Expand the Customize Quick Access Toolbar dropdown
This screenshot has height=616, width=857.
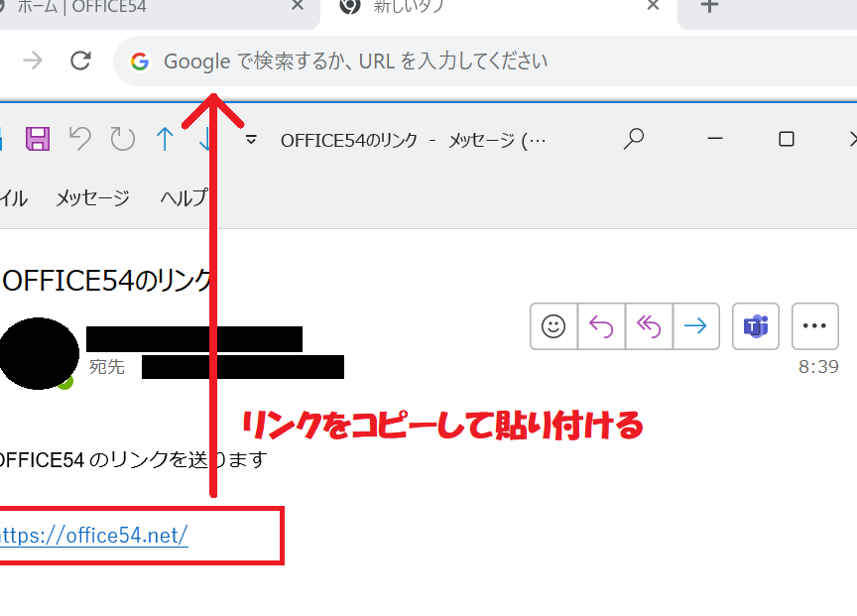(251, 140)
